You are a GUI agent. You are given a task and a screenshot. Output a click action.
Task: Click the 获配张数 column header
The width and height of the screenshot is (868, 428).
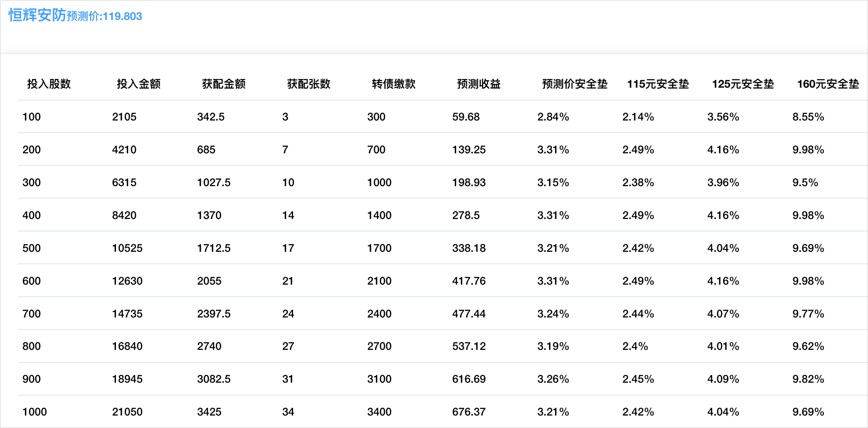pos(308,84)
